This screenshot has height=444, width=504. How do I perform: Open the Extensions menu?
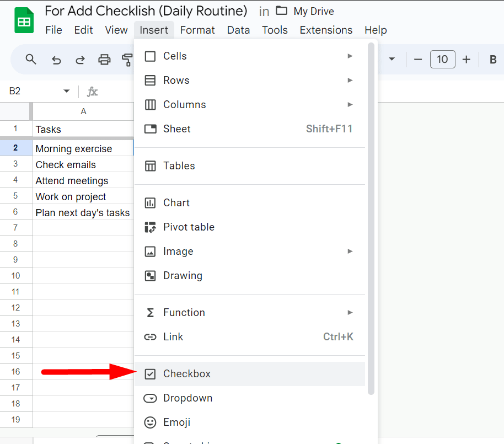326,30
